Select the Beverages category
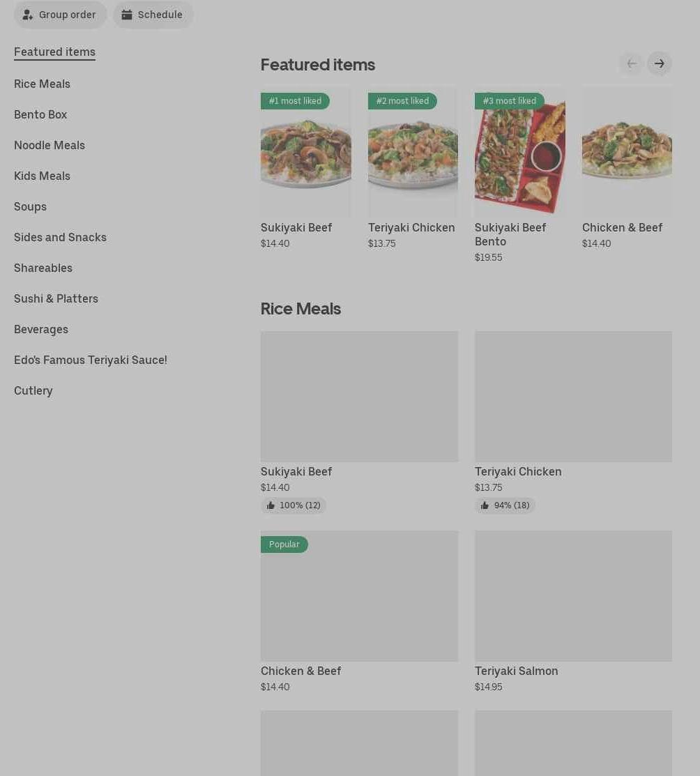700x776 pixels. tap(41, 329)
